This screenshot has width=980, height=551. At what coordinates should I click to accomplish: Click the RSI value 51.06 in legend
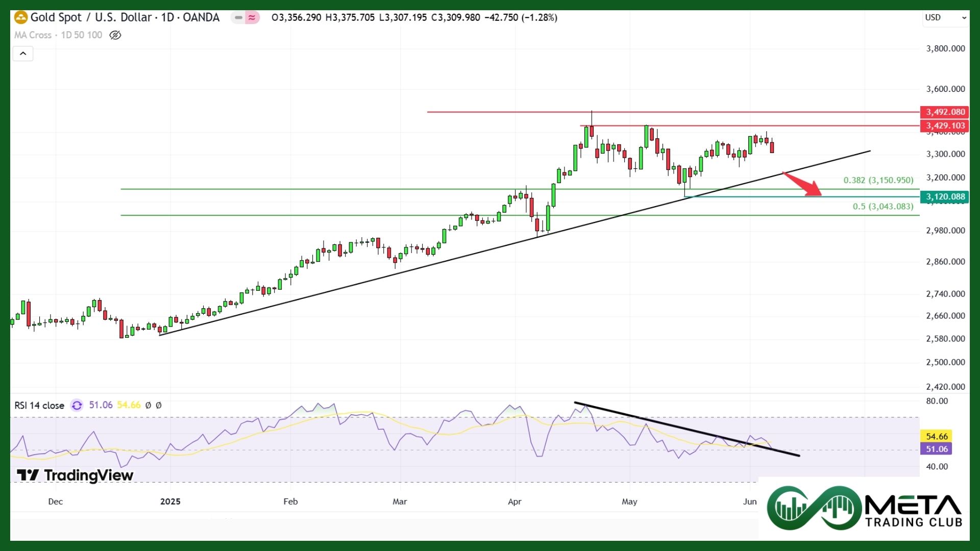[101, 405]
